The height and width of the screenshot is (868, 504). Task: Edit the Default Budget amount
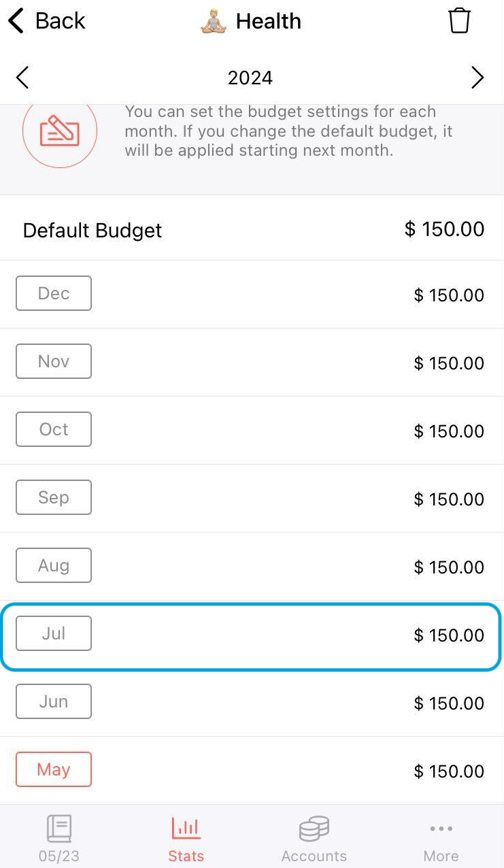(444, 229)
